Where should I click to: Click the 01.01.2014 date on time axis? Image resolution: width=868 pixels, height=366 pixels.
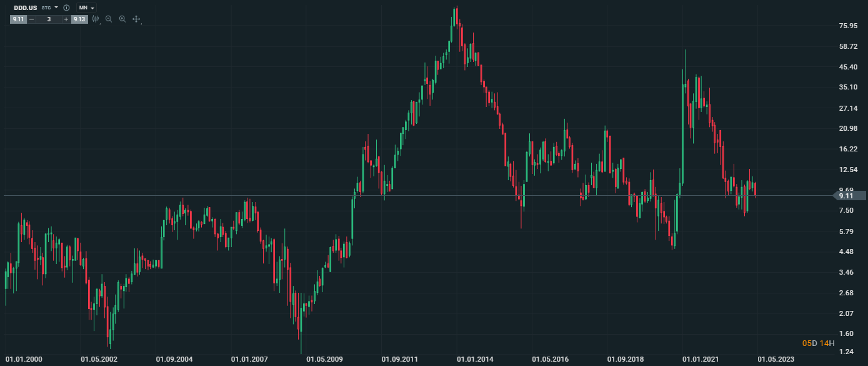tap(474, 360)
